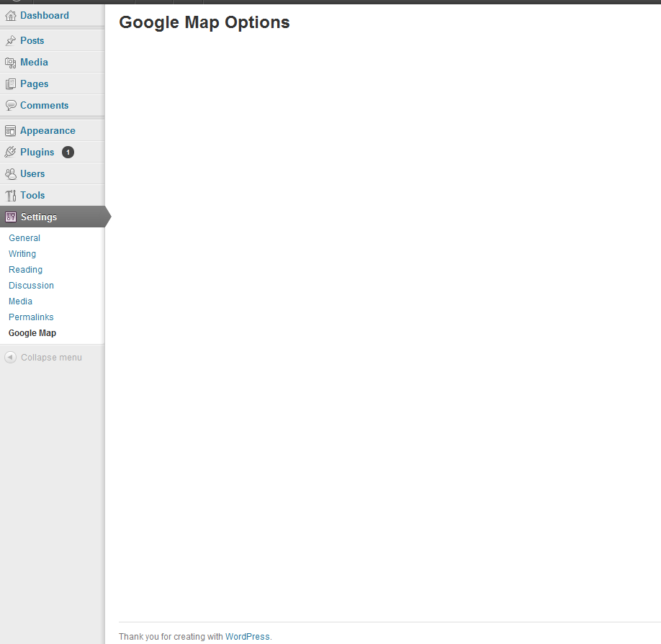Click the Settings sliders icon
The height and width of the screenshot is (644, 661).
point(11,217)
